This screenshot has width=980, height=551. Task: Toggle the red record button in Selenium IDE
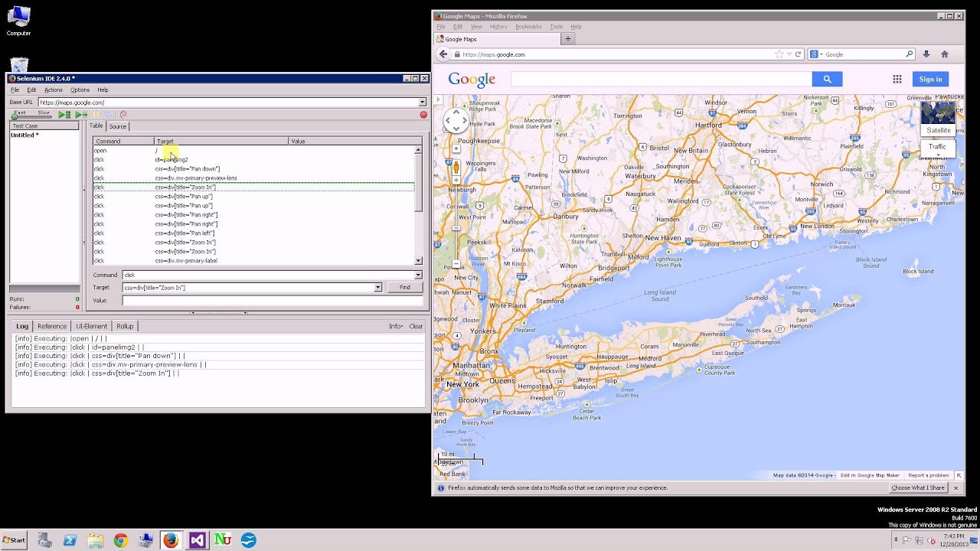(423, 115)
